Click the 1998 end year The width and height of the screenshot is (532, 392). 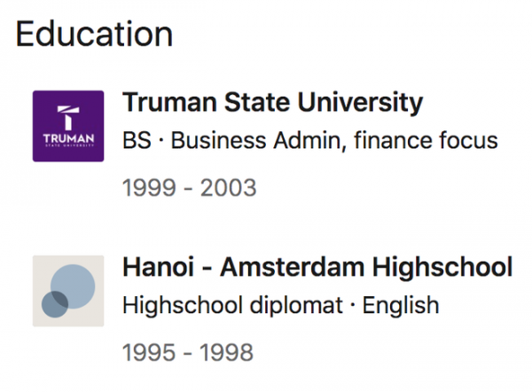tap(226, 352)
